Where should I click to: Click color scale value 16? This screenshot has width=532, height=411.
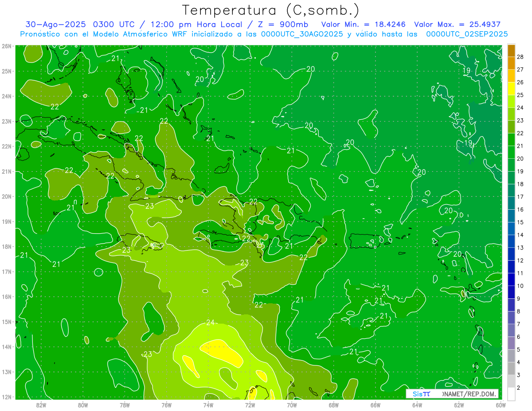click(520, 209)
